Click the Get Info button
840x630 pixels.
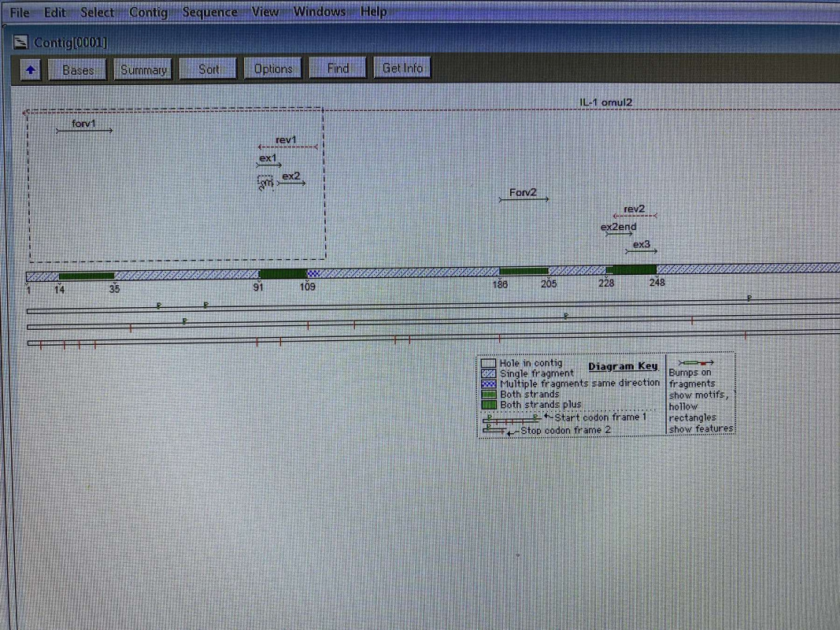402,69
